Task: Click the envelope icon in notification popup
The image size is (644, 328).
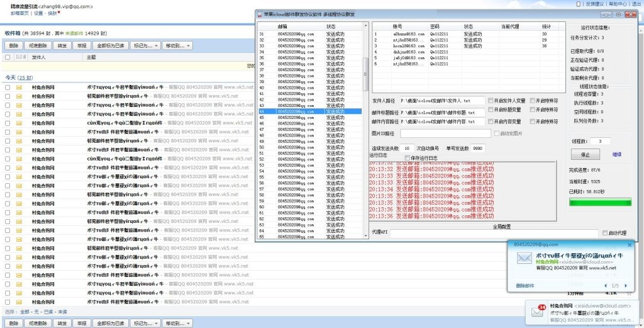Action: (x=524, y=259)
